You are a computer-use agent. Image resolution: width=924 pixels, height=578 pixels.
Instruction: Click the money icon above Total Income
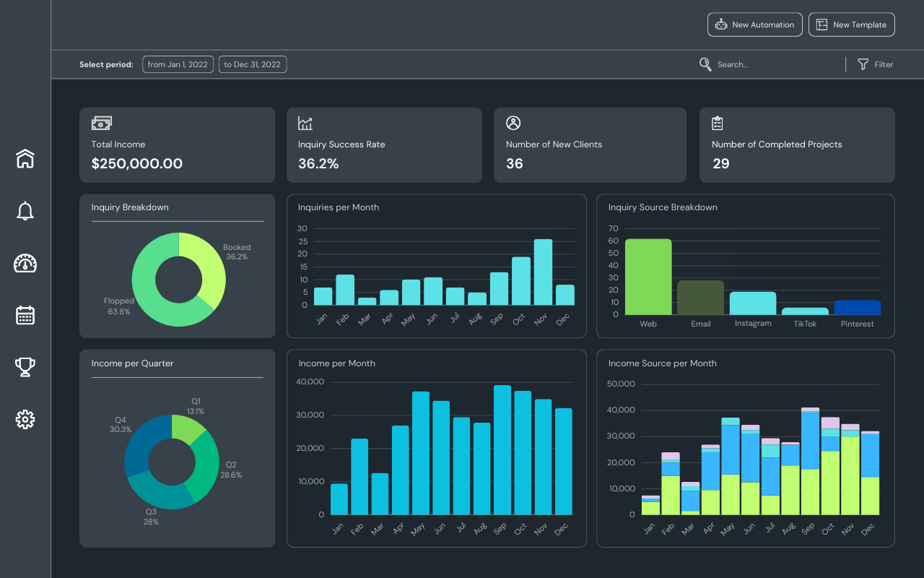click(102, 123)
